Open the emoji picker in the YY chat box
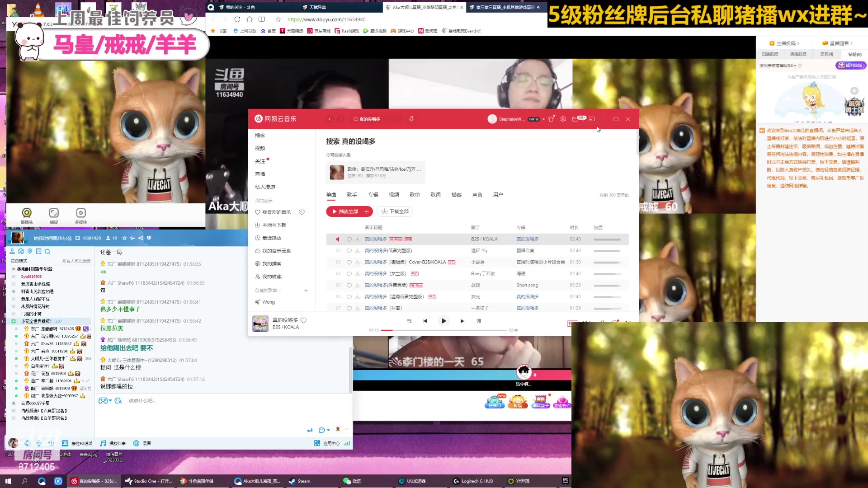The image size is (868, 488). point(118,401)
